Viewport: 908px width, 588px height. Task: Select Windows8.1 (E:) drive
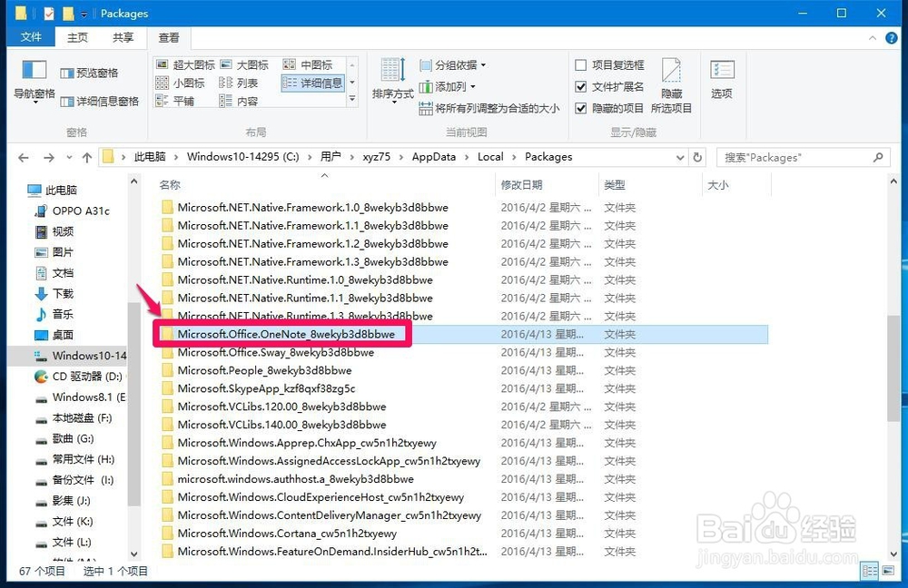coord(81,397)
